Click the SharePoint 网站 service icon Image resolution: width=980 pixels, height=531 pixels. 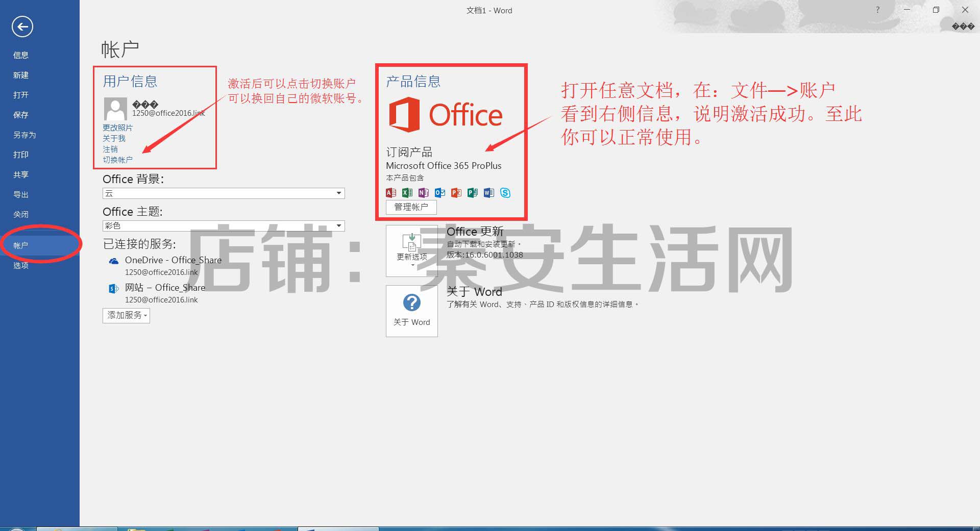tap(114, 289)
